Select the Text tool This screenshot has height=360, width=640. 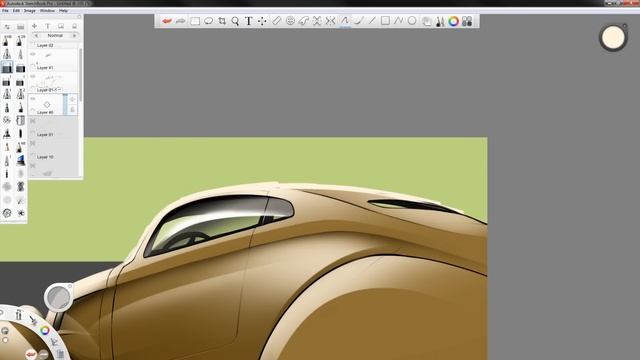(249, 21)
